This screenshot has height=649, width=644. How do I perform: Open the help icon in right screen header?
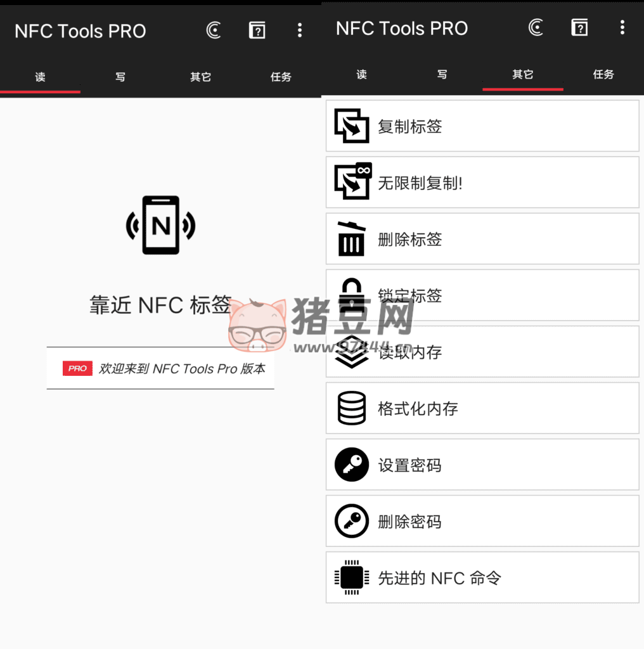[x=579, y=28]
